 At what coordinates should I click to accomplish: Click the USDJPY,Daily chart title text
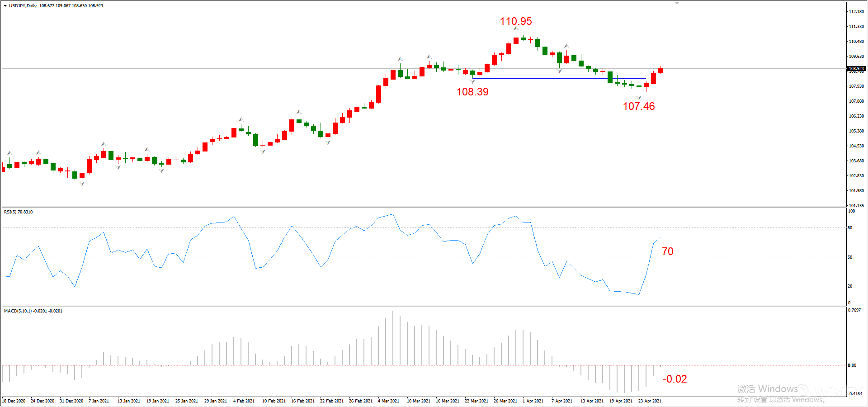[23, 6]
